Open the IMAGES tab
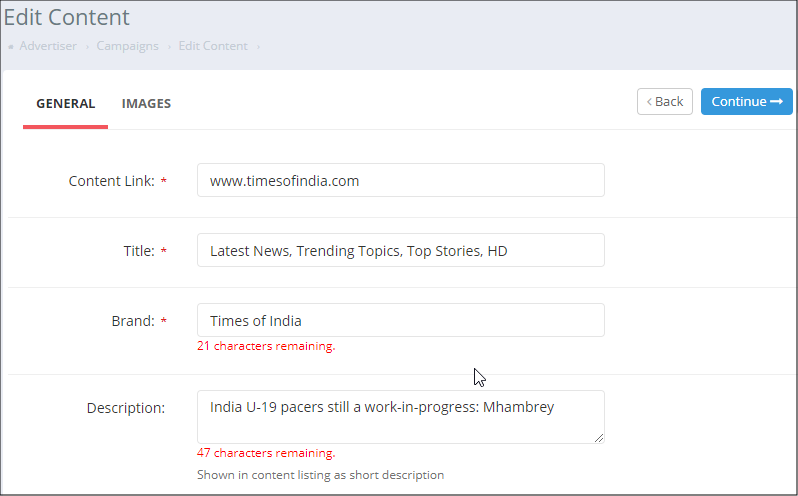 coord(146,103)
